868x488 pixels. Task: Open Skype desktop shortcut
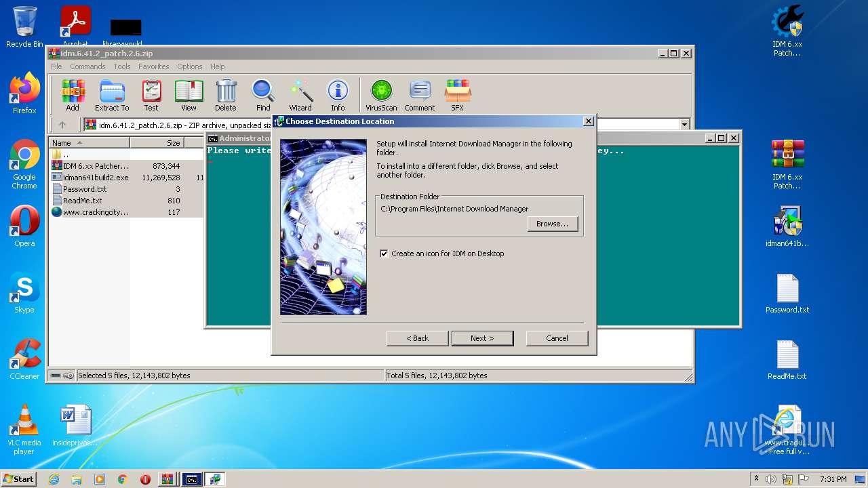(24, 293)
